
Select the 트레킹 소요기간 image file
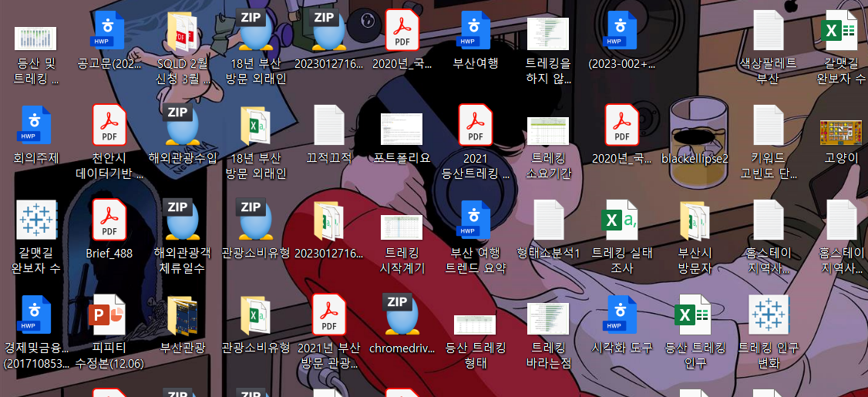coord(548,131)
